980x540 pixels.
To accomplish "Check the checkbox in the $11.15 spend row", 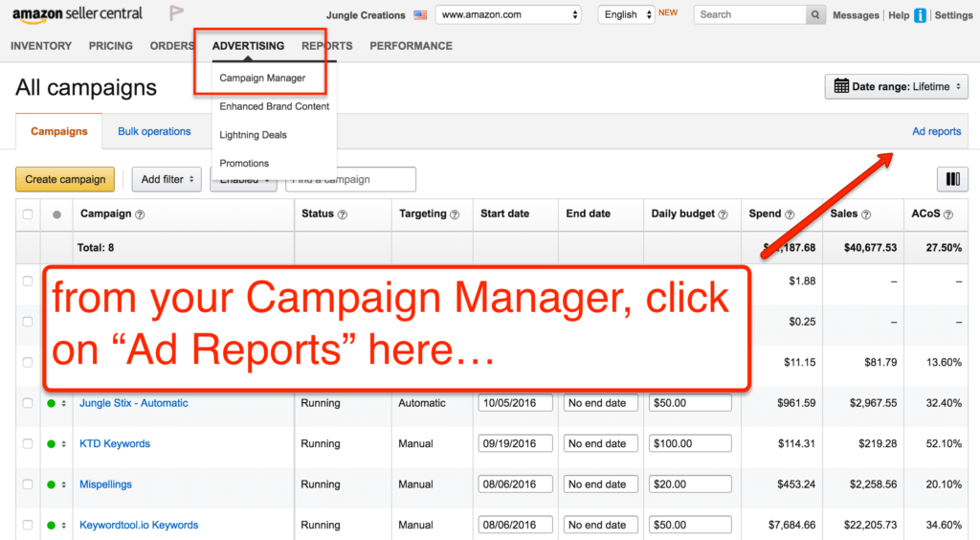I will click(x=28, y=363).
